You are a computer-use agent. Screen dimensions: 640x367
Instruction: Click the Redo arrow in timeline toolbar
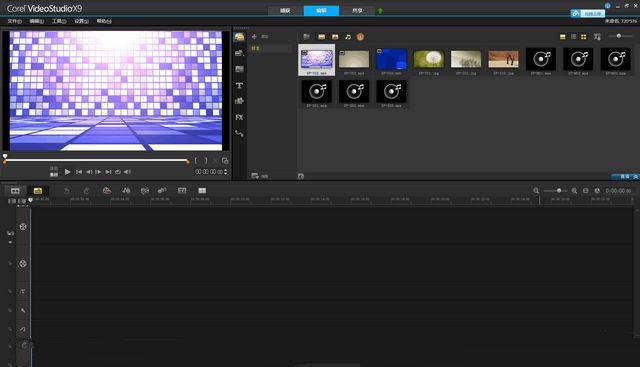pyautogui.click(x=86, y=191)
